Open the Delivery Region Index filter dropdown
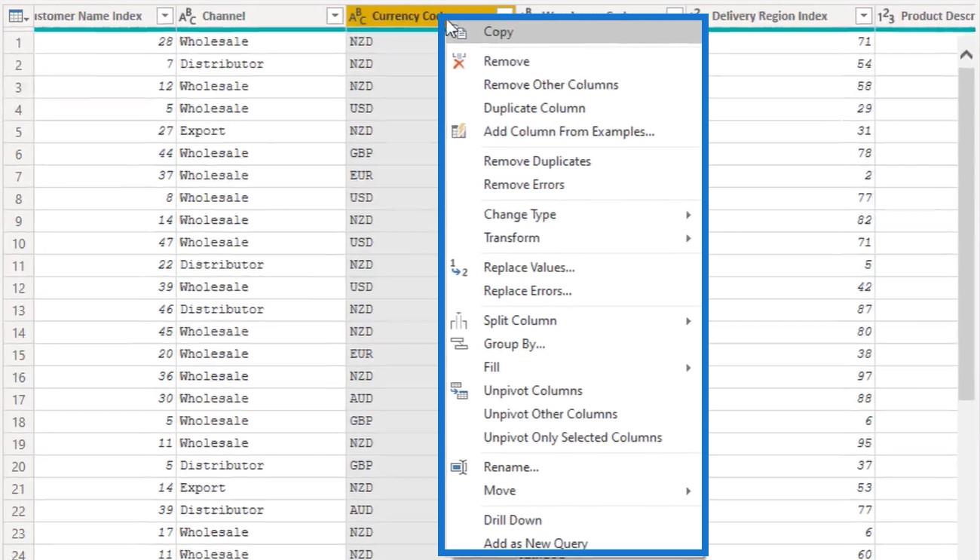The width and height of the screenshot is (980, 560). click(865, 16)
